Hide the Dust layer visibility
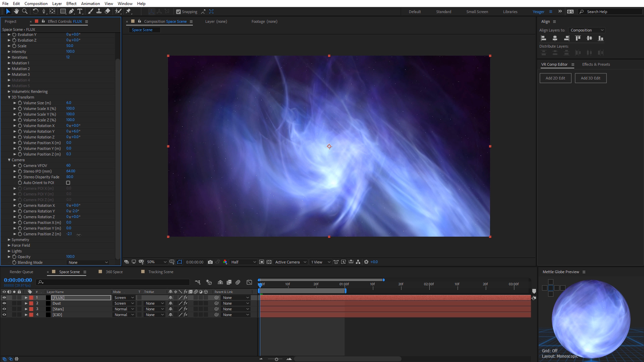This screenshot has width=644, height=362. click(4, 303)
